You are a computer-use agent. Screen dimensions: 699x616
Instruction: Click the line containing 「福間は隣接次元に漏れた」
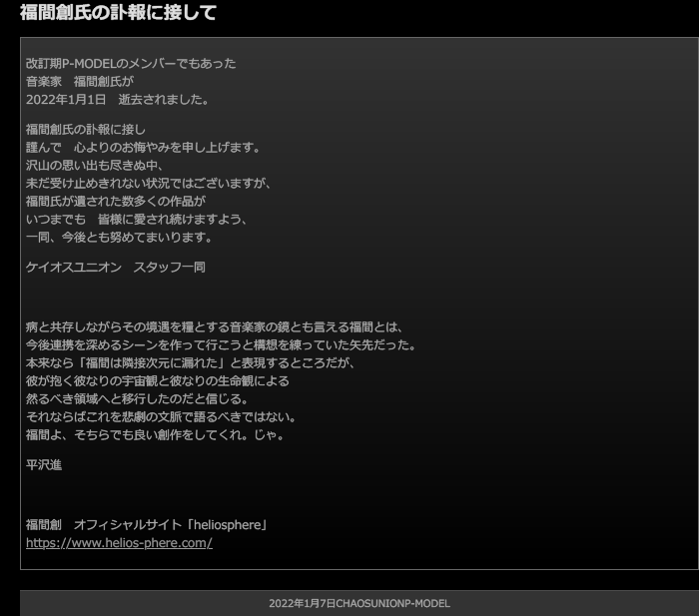coord(191,362)
